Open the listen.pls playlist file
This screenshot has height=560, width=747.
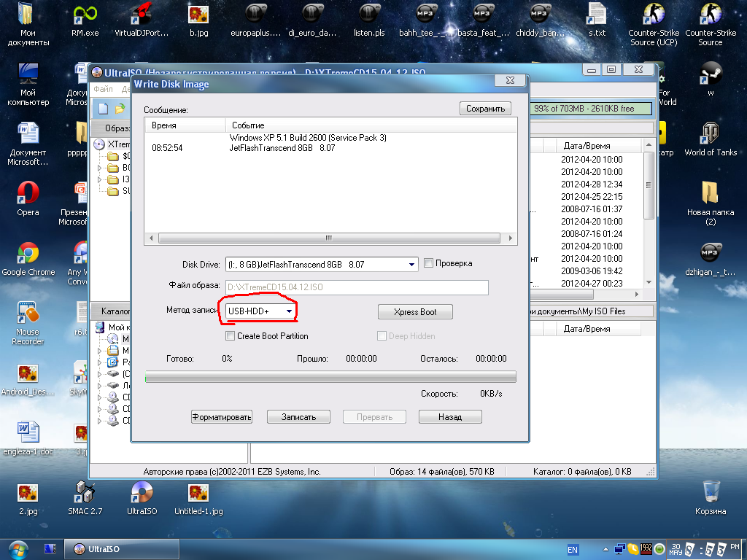click(369, 19)
